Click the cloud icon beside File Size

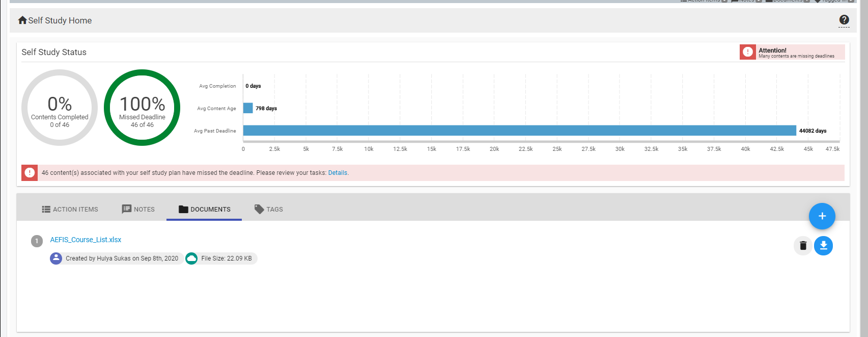pos(191,258)
